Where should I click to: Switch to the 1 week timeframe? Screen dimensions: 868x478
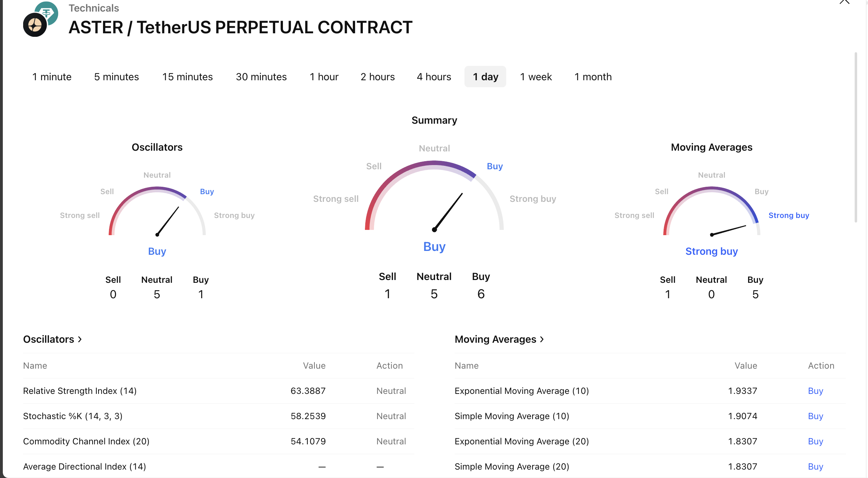point(536,77)
